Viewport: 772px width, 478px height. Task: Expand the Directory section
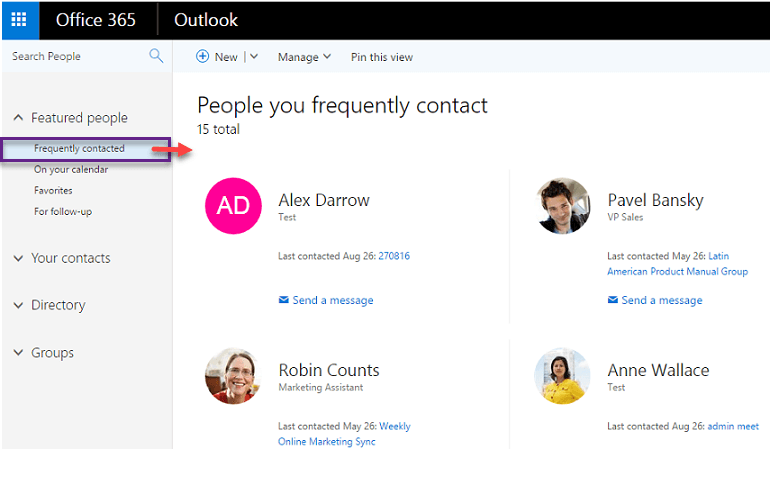pos(18,305)
